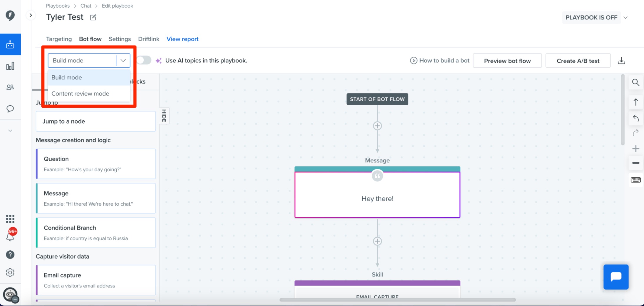
Task: Expand more sidebar items chevron
Action: click(10, 131)
